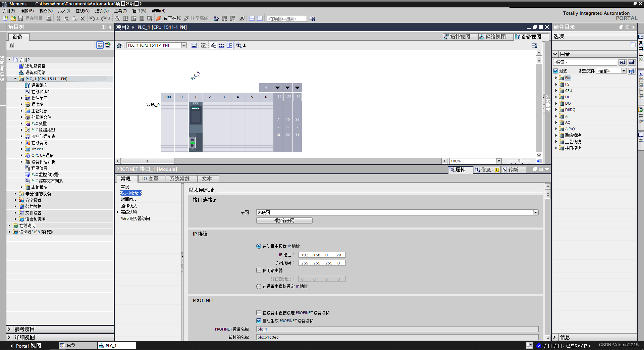Select 诊断 tab in inspector window
The image size is (644, 350).
pyautogui.click(x=513, y=170)
